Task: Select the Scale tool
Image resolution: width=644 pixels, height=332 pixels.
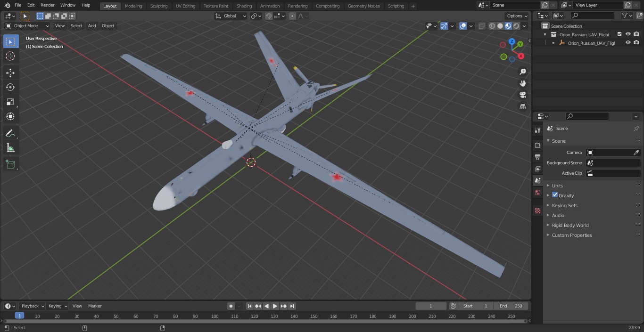Action: pyautogui.click(x=10, y=102)
